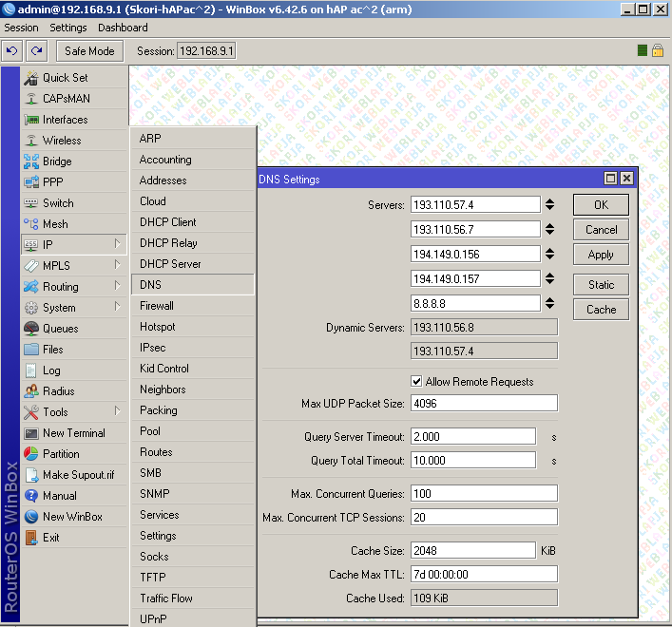Open the Settings menu in menu bar
Screen dimensions: 672x627
click(68, 28)
